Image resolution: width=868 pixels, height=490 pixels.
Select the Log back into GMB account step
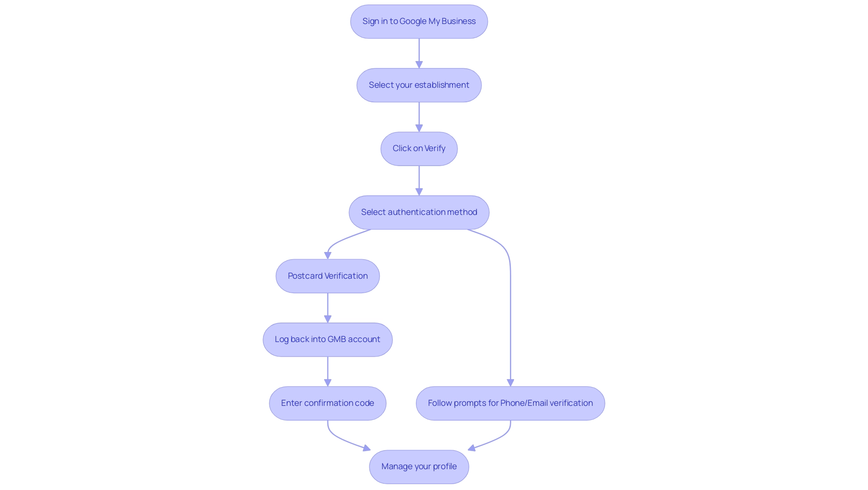[x=327, y=339]
